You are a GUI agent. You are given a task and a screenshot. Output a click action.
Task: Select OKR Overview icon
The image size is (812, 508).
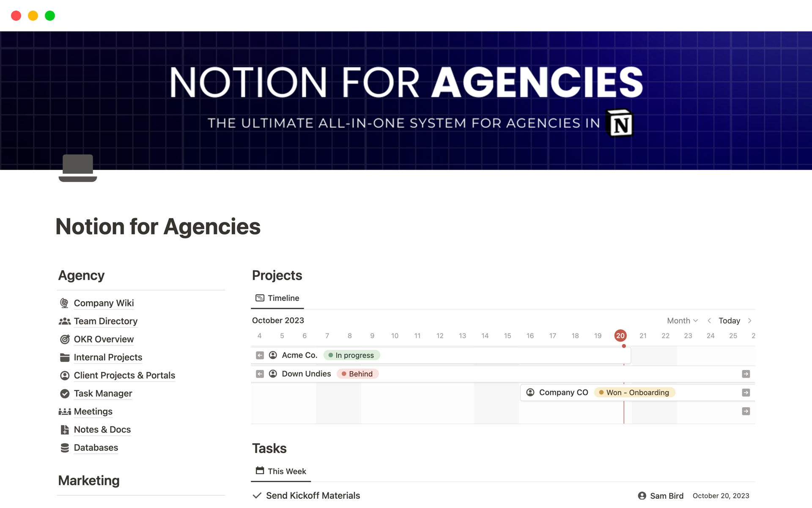click(64, 339)
